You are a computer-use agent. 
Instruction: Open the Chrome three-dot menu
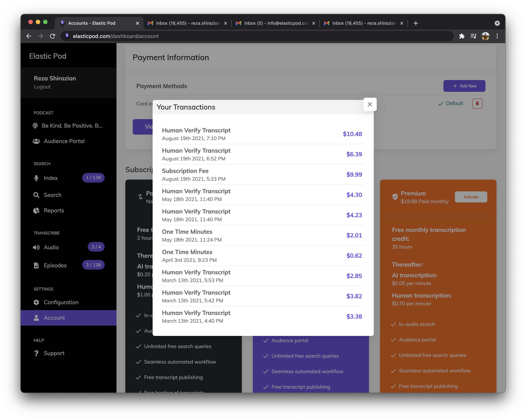[497, 36]
